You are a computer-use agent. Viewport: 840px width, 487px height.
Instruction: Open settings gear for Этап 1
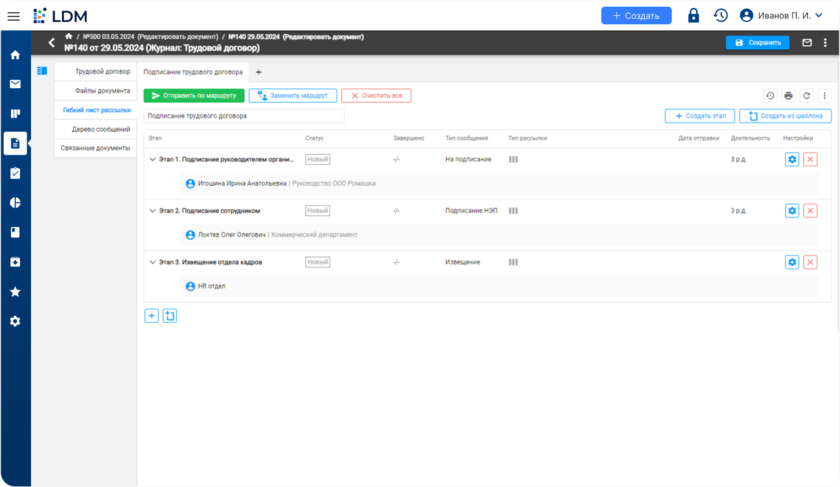pos(792,159)
